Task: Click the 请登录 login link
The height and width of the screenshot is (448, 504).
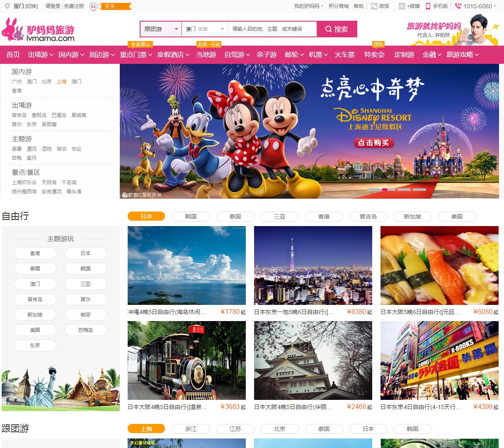Action: pyautogui.click(x=53, y=6)
